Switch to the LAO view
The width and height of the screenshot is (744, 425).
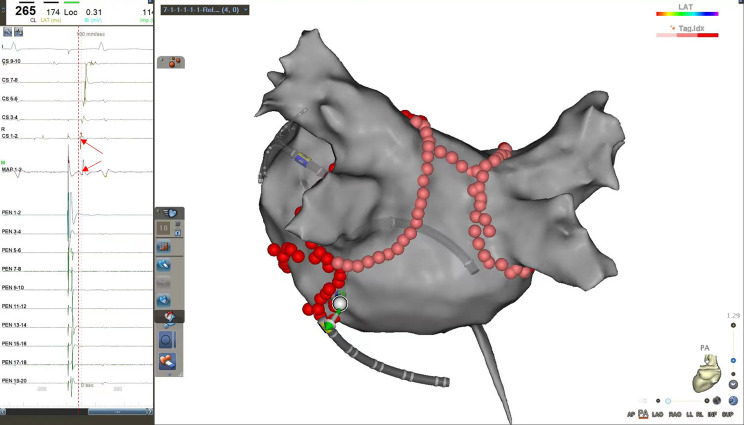(x=658, y=413)
